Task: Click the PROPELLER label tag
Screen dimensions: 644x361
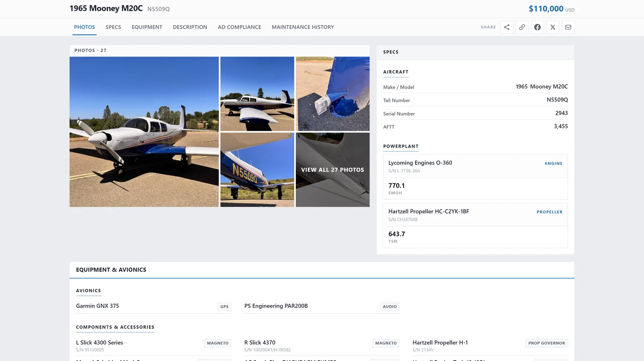Action: tap(549, 212)
